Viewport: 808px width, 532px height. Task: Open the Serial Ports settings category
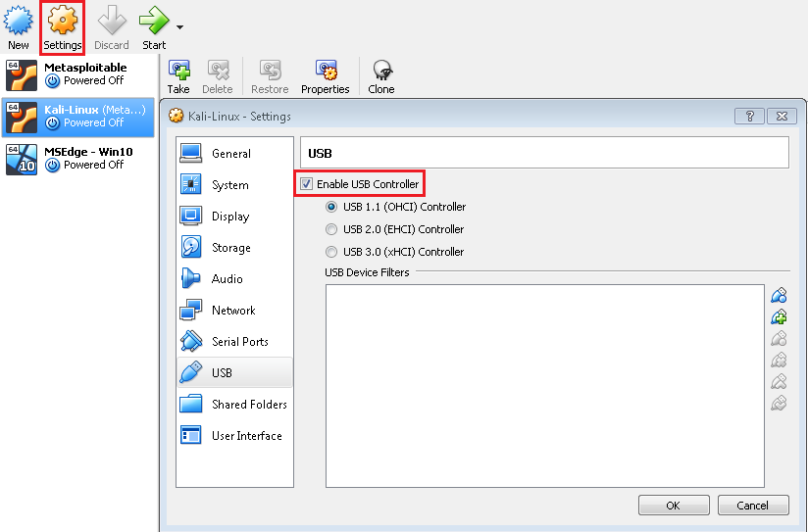point(235,342)
